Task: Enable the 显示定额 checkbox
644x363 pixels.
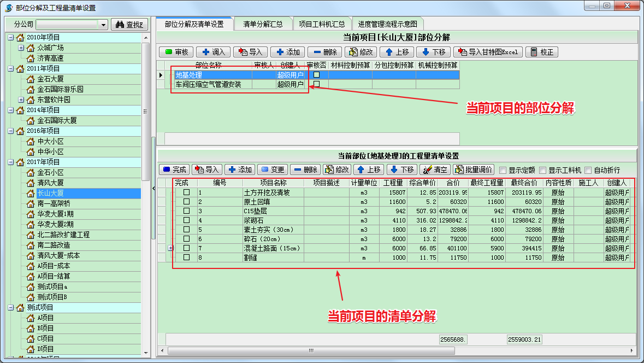Action: click(503, 170)
